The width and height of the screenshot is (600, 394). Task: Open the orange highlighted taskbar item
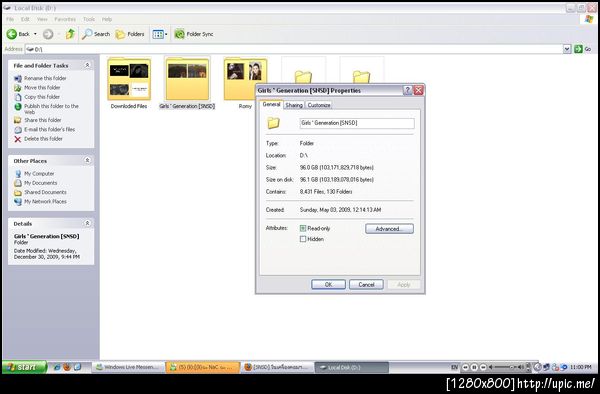click(203, 367)
